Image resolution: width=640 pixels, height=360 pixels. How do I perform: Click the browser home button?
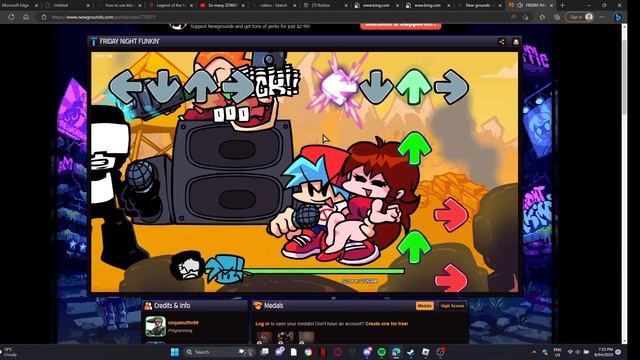pos(26,17)
